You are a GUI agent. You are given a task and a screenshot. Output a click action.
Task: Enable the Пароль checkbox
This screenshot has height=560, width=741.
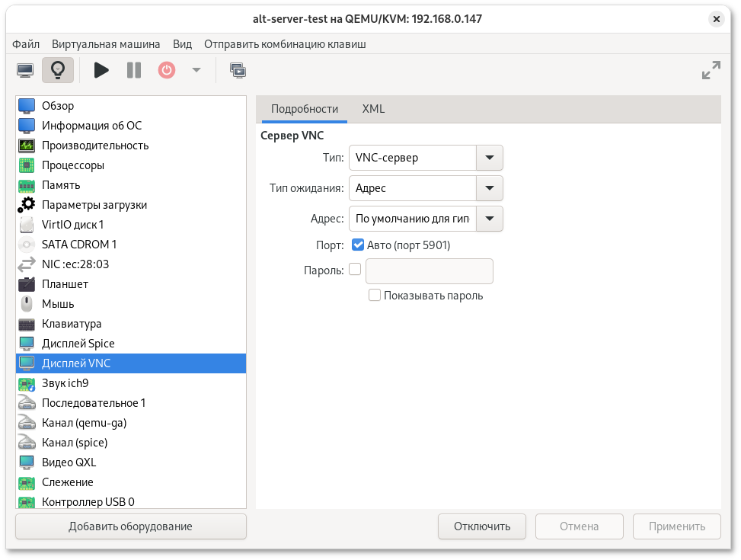355,269
